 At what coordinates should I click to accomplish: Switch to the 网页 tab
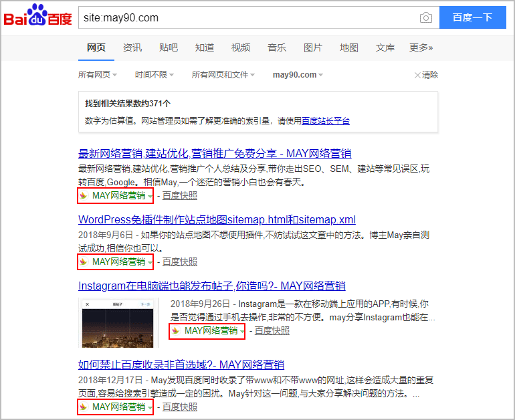[96, 48]
